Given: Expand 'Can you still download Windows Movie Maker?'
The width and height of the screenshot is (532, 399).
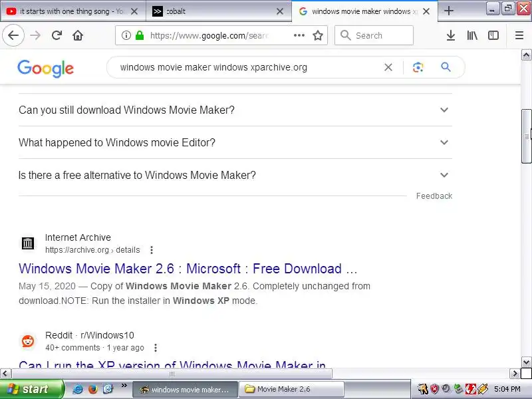Looking at the screenshot, I should point(235,110).
